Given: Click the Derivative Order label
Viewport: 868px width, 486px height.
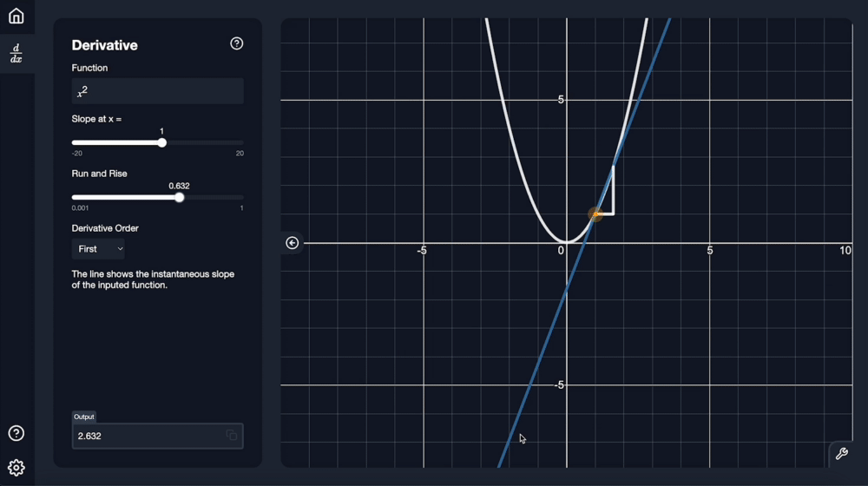Looking at the screenshot, I should pyautogui.click(x=105, y=228).
